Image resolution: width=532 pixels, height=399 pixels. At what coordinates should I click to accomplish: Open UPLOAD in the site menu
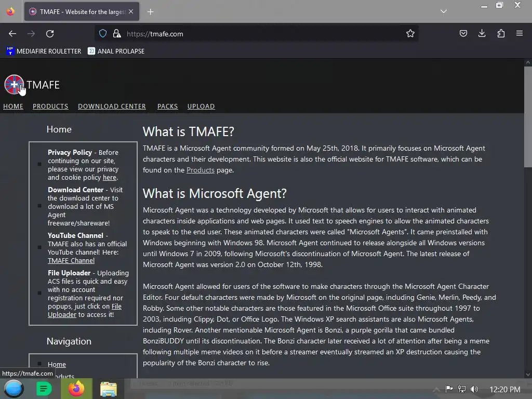201,106
